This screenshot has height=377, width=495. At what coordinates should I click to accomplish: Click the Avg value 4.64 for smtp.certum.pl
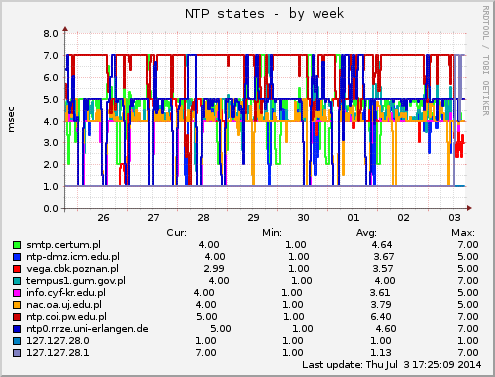[382, 245]
